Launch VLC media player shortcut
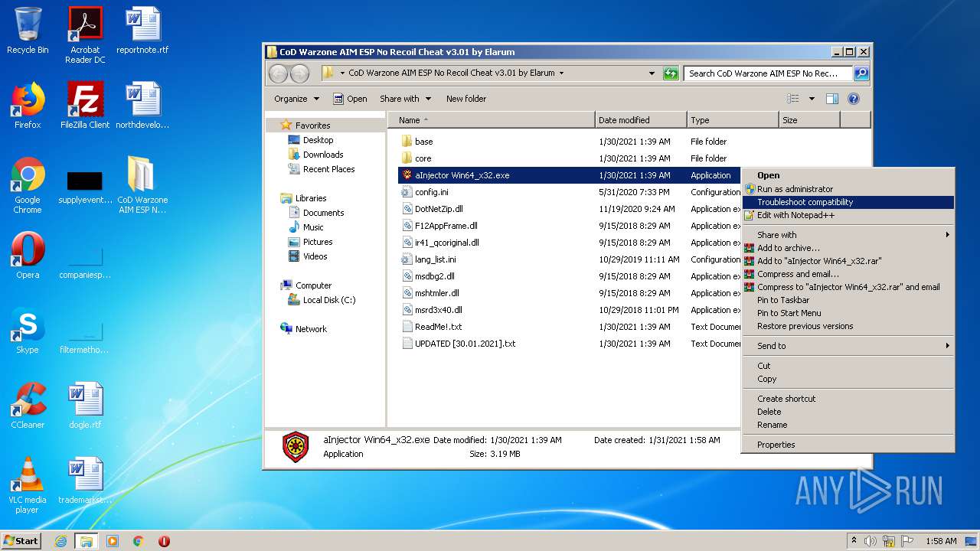The image size is (980, 551). tap(28, 485)
